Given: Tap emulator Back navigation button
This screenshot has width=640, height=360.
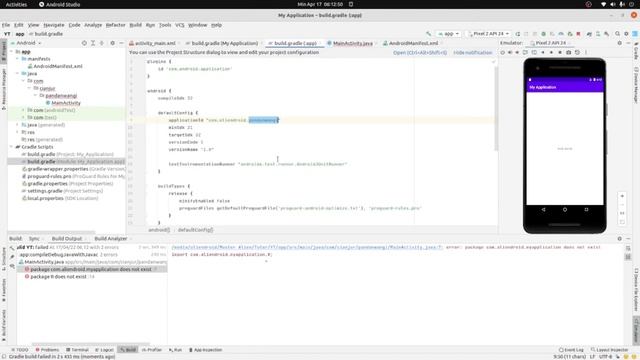Looking at the screenshot, I should click(543, 209).
